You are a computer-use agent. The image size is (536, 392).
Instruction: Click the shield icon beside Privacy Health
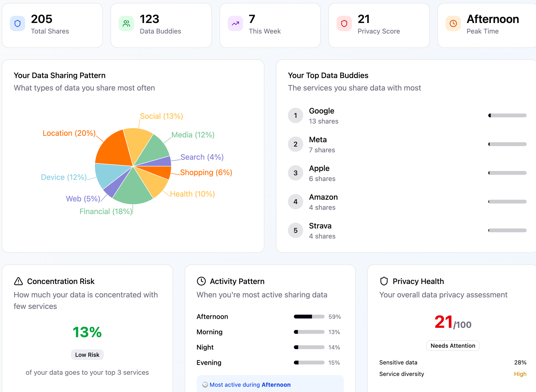(x=384, y=281)
